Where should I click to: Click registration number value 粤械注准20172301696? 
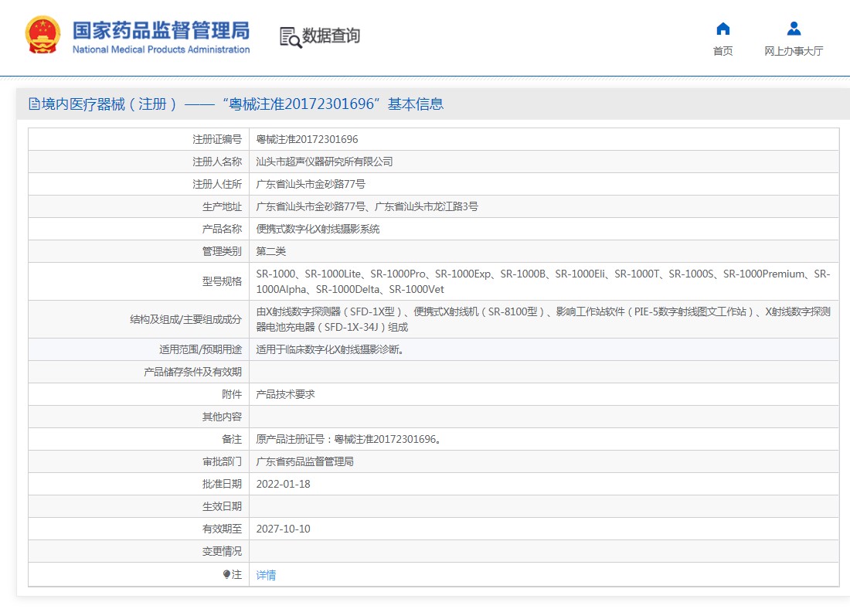click(x=307, y=139)
